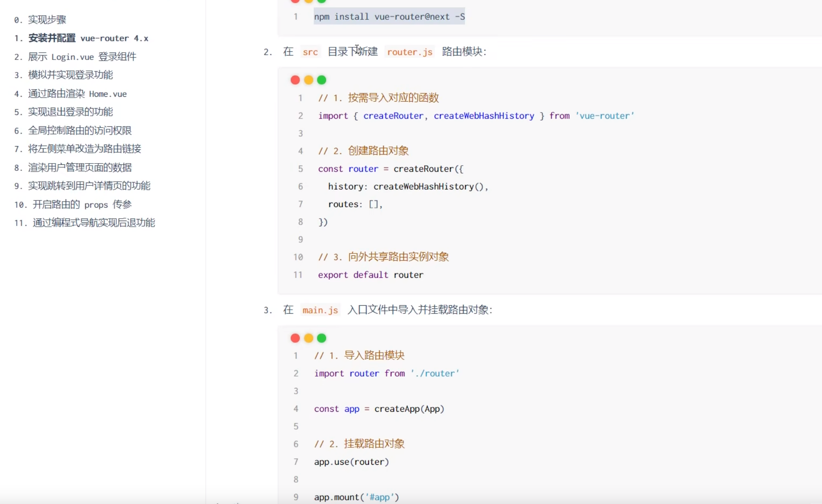The width and height of the screenshot is (822, 504).
Task: Click the highlighted npm install command line
Action: click(389, 17)
